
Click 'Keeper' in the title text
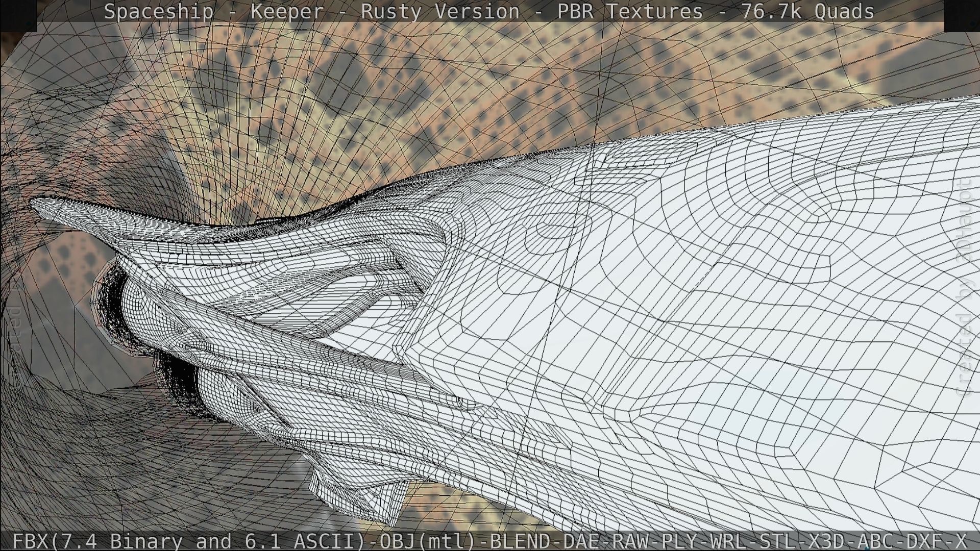point(287,11)
